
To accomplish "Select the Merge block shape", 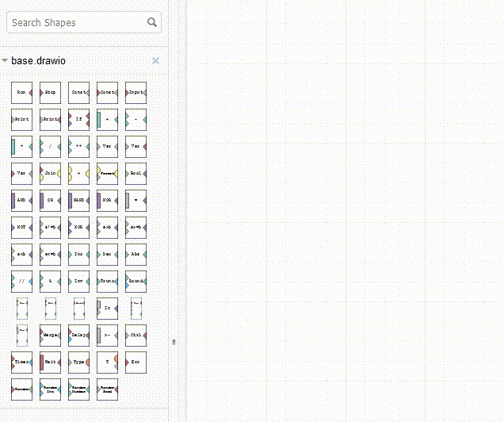I will tap(50, 336).
